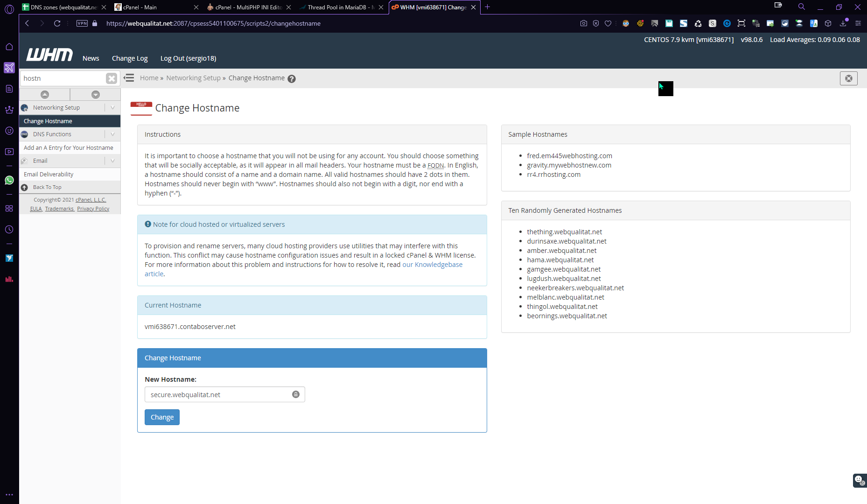This screenshot has height=504, width=867.
Task: Open the Easy Setup sliders icon
Action: tap(858, 23)
